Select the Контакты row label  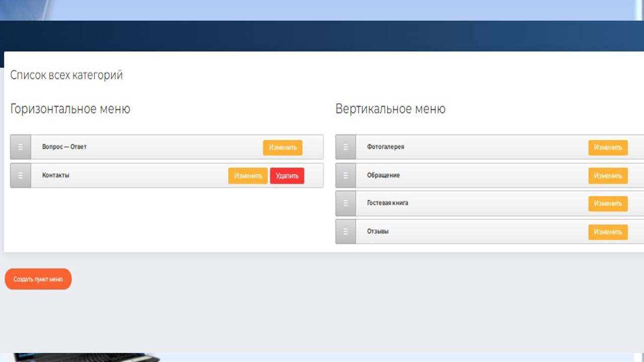coord(56,175)
